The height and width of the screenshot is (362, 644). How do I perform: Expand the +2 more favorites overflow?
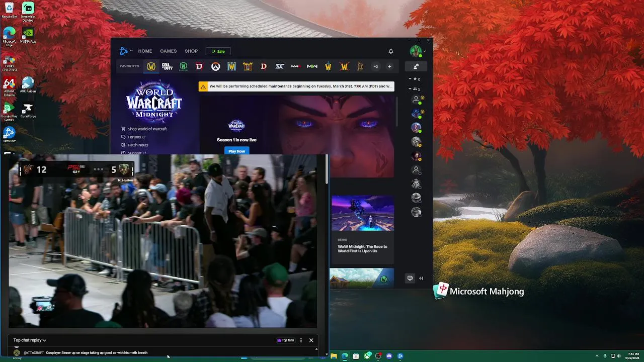[375, 66]
